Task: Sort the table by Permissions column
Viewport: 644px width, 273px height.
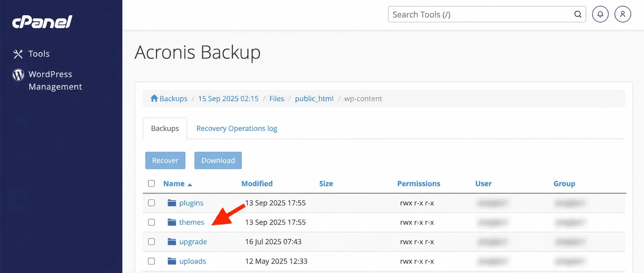Action: pos(419,183)
